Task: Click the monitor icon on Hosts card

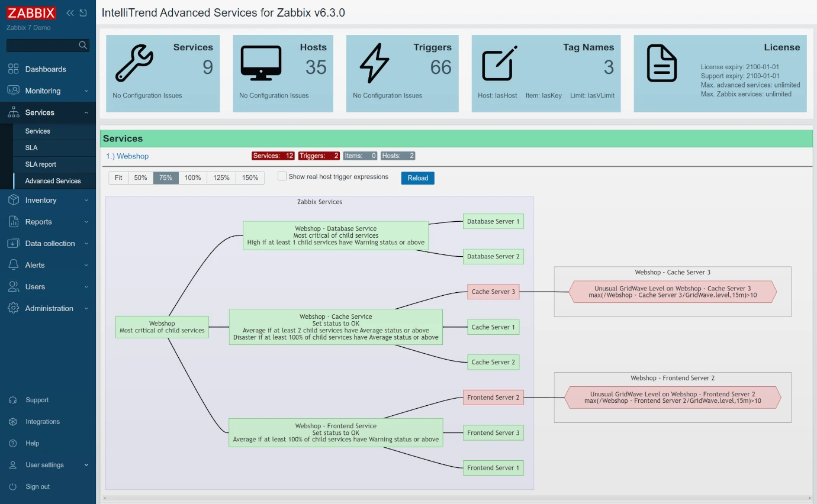Action: (260, 63)
